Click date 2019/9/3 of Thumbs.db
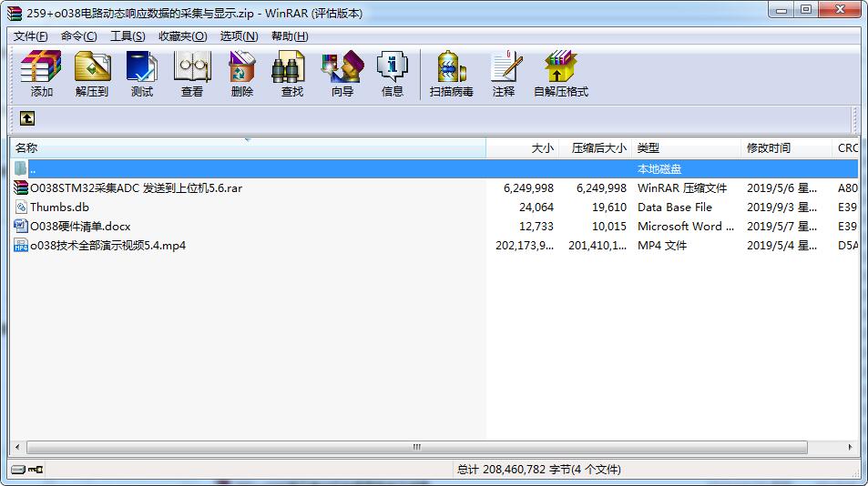868x486 pixels. coord(781,208)
